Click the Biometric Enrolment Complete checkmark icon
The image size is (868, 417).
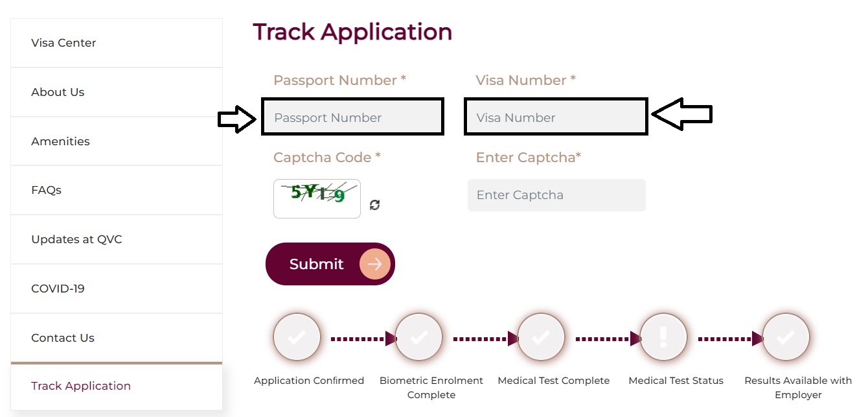pyautogui.click(x=418, y=337)
